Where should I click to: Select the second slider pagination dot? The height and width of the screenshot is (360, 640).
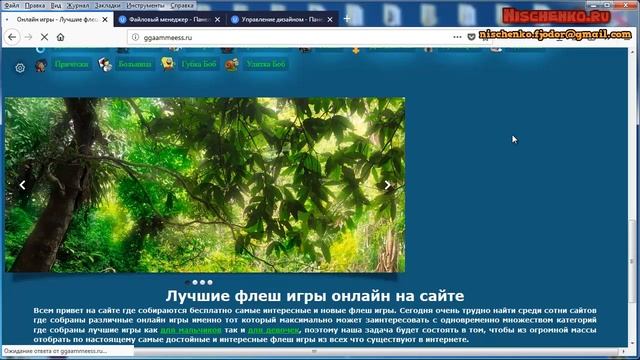[x=195, y=282]
